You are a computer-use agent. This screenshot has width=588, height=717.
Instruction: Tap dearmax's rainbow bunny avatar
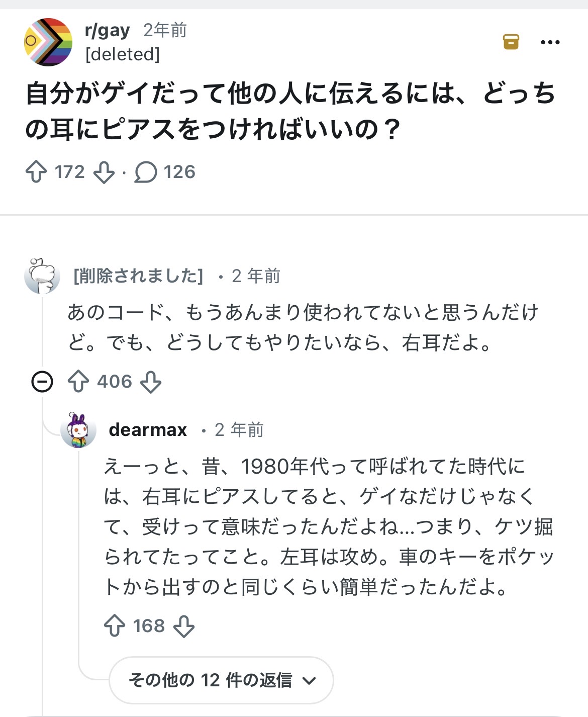click(x=78, y=430)
